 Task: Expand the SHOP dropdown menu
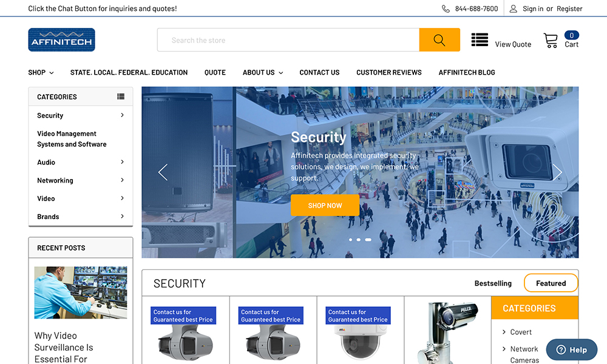point(41,72)
